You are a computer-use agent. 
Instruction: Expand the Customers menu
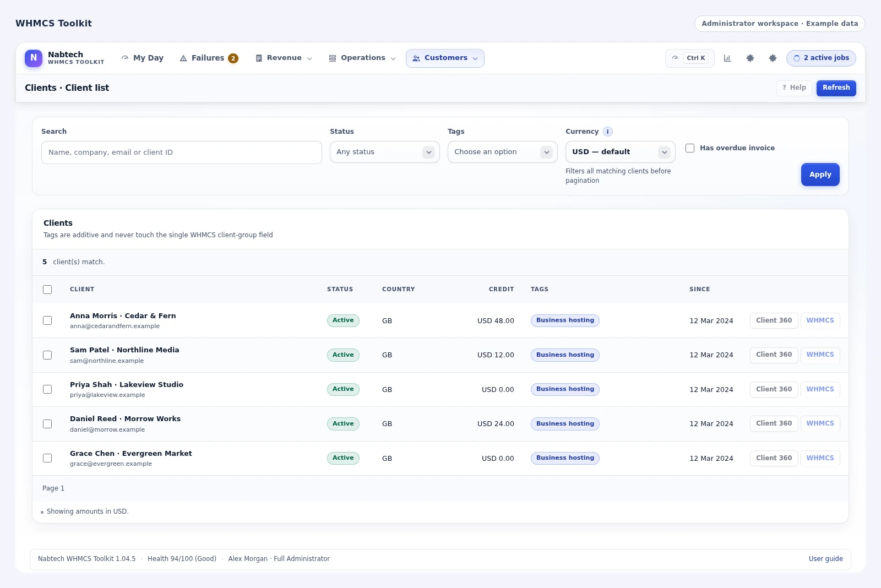tap(445, 58)
